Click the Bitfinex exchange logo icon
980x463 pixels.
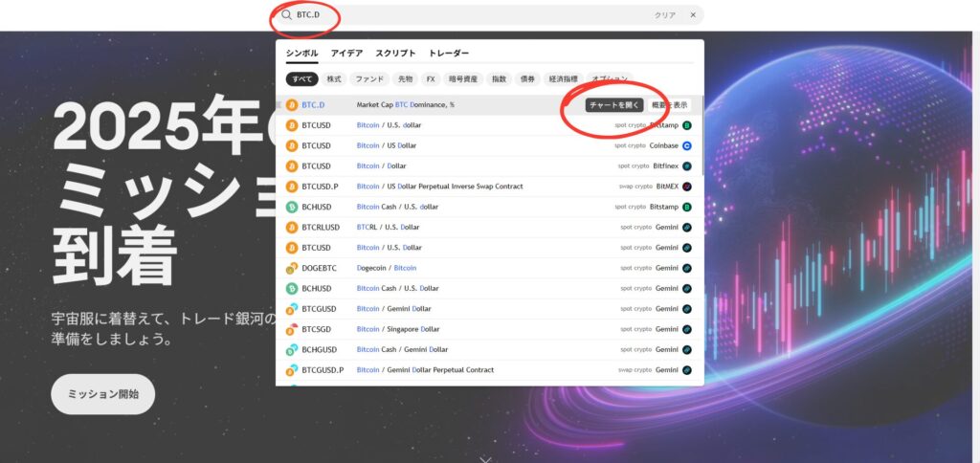pyautogui.click(x=686, y=166)
